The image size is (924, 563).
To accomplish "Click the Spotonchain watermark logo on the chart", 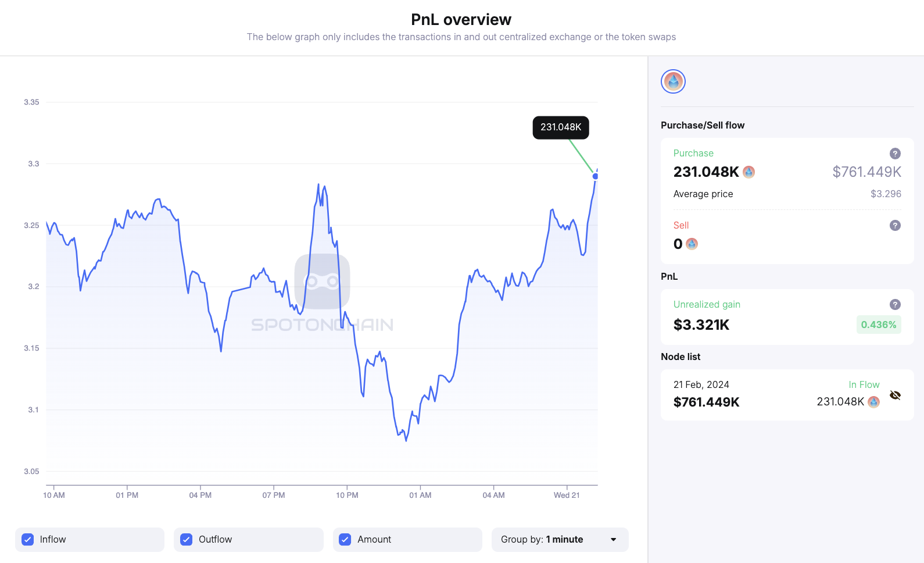I will click(x=322, y=281).
